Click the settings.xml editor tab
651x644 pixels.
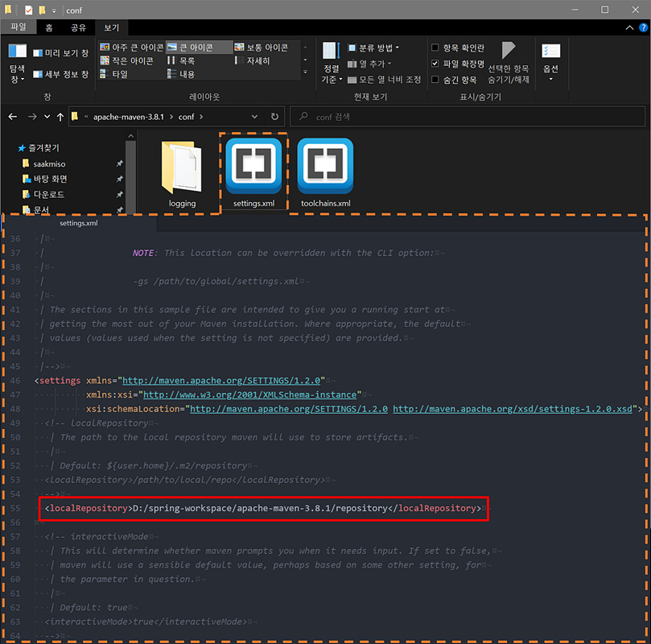click(x=79, y=223)
